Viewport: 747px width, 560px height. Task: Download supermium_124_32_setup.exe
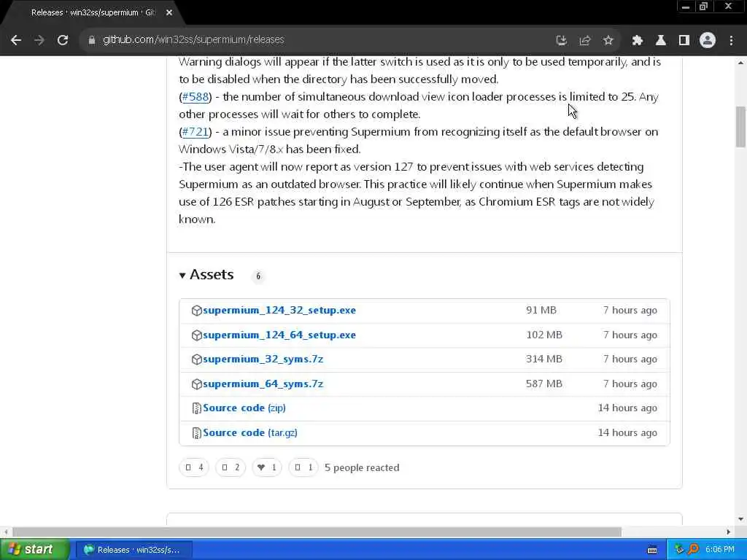tap(279, 311)
